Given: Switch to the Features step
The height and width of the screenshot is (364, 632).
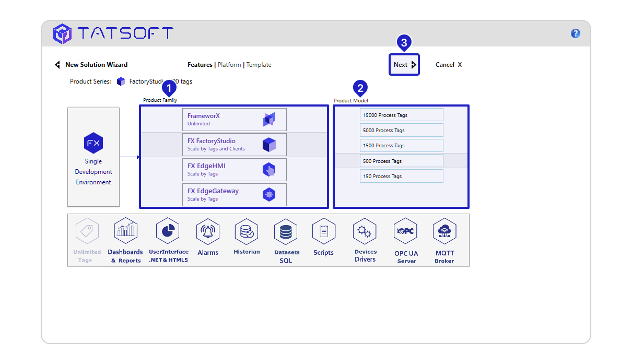Looking at the screenshot, I should coord(200,65).
